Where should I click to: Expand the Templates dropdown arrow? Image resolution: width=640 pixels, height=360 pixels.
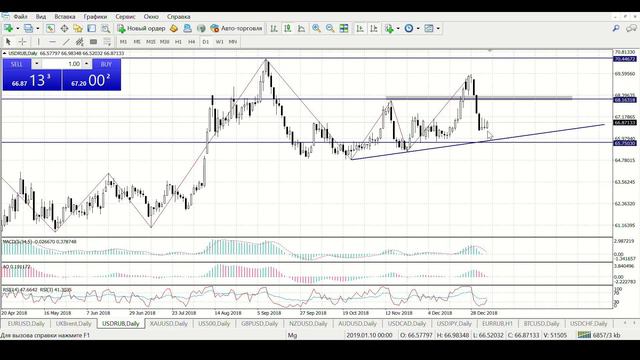click(438, 29)
